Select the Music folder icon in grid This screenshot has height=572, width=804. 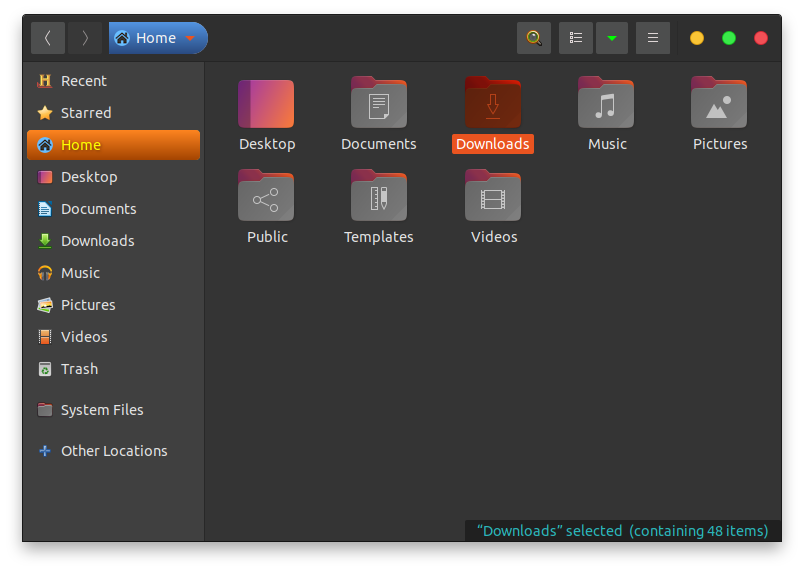(606, 103)
